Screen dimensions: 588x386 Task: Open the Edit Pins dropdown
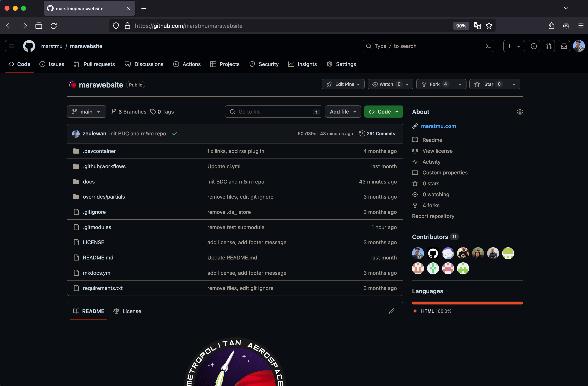click(x=343, y=84)
